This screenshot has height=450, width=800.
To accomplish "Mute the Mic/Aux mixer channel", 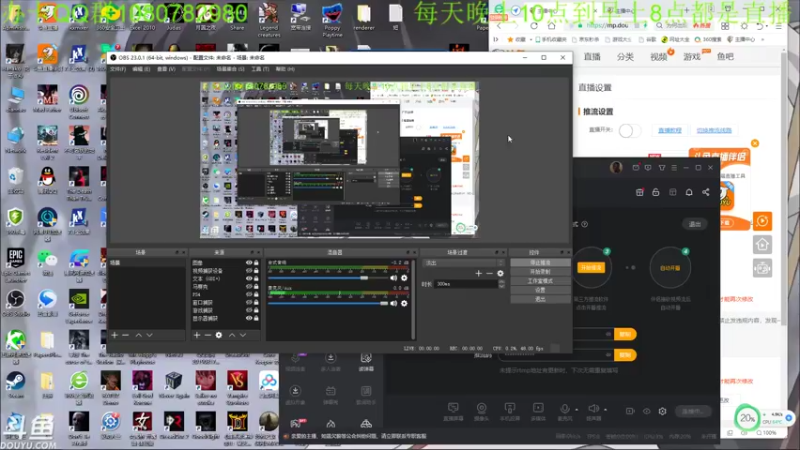I will coord(393,304).
